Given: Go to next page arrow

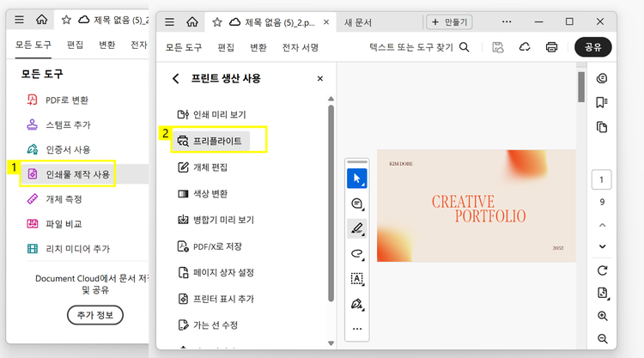Looking at the screenshot, I should (602, 246).
